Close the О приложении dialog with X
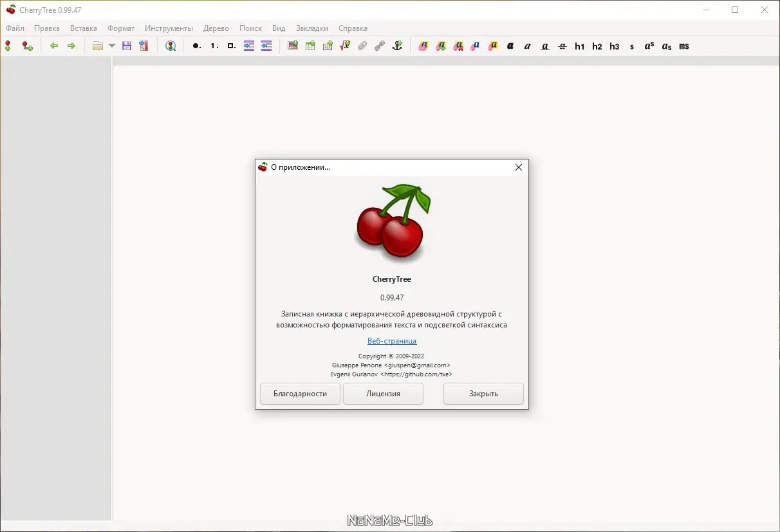780x532 pixels. pyautogui.click(x=519, y=167)
